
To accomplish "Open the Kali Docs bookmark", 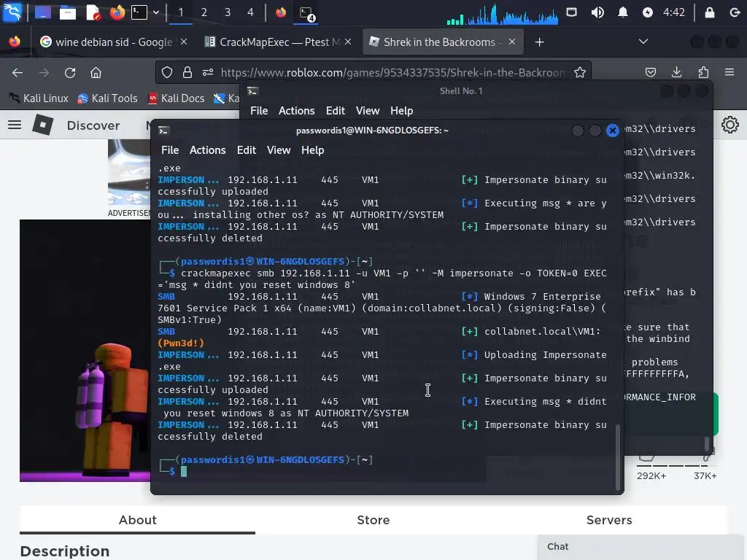I will pos(177,98).
